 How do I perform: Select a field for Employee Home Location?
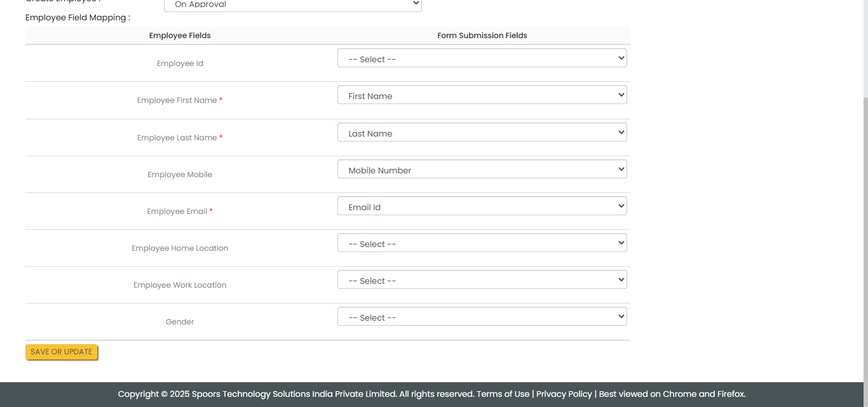(x=482, y=243)
